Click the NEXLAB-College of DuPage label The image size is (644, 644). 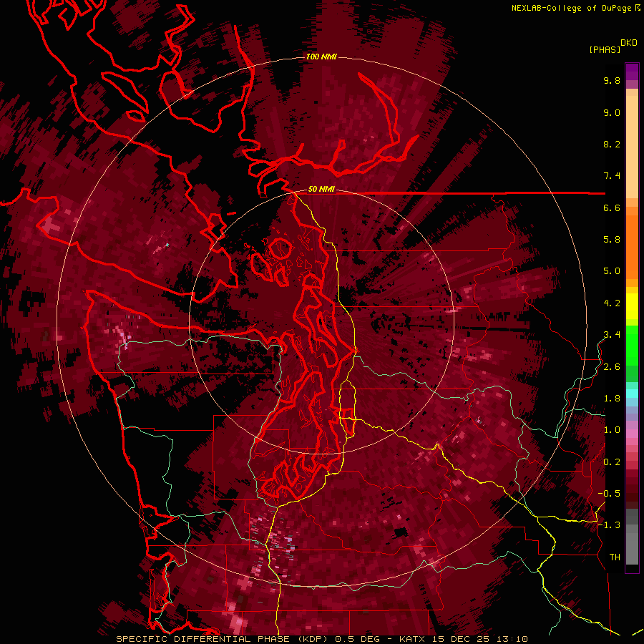point(572,8)
